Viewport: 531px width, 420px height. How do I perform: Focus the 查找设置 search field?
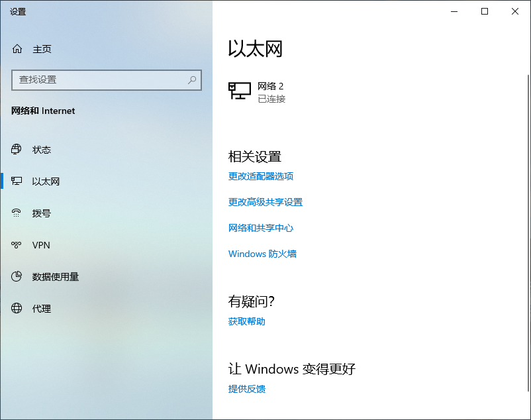click(99, 79)
